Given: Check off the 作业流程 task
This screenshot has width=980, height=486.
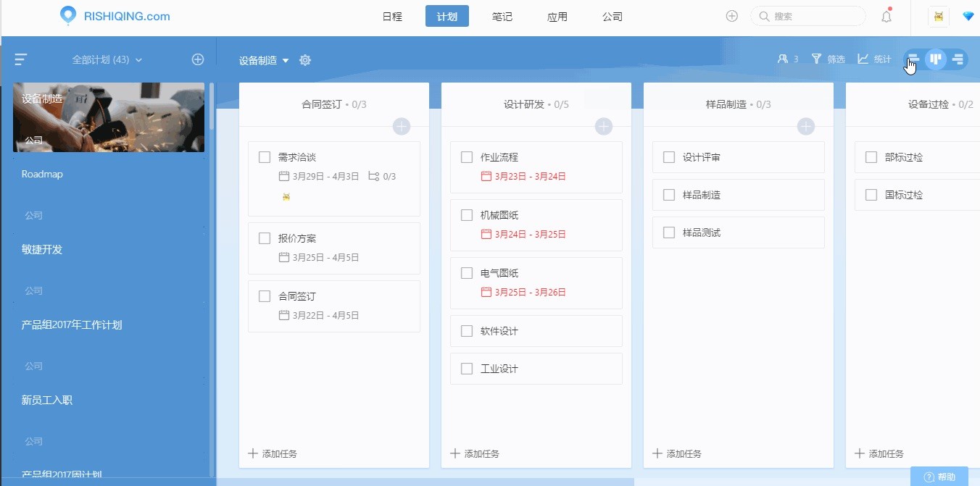Looking at the screenshot, I should (x=467, y=157).
